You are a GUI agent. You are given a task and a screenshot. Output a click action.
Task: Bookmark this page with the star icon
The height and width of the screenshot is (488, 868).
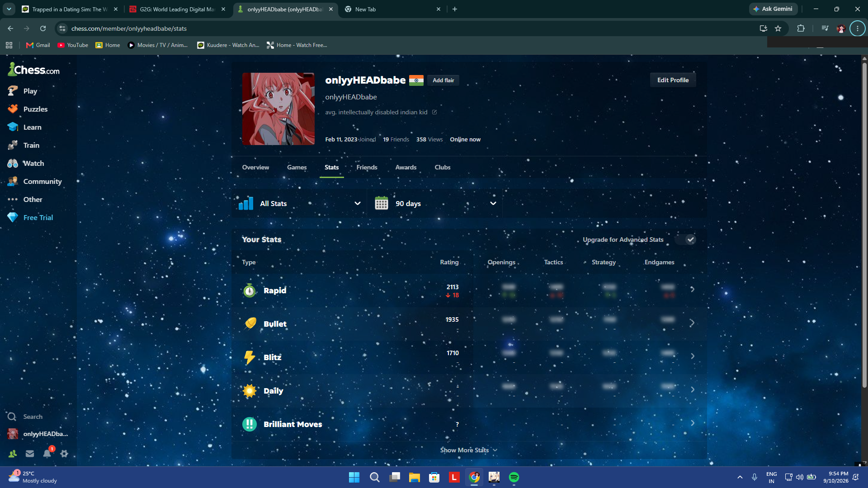click(778, 28)
